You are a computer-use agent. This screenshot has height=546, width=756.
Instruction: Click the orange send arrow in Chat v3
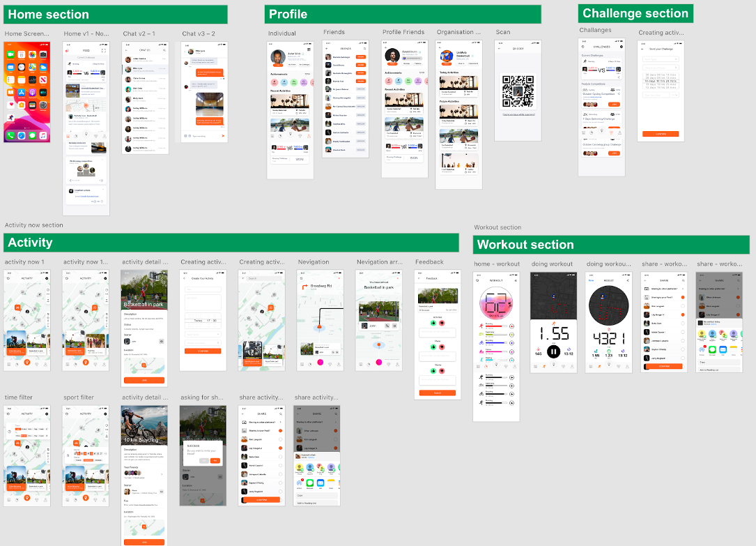point(223,136)
